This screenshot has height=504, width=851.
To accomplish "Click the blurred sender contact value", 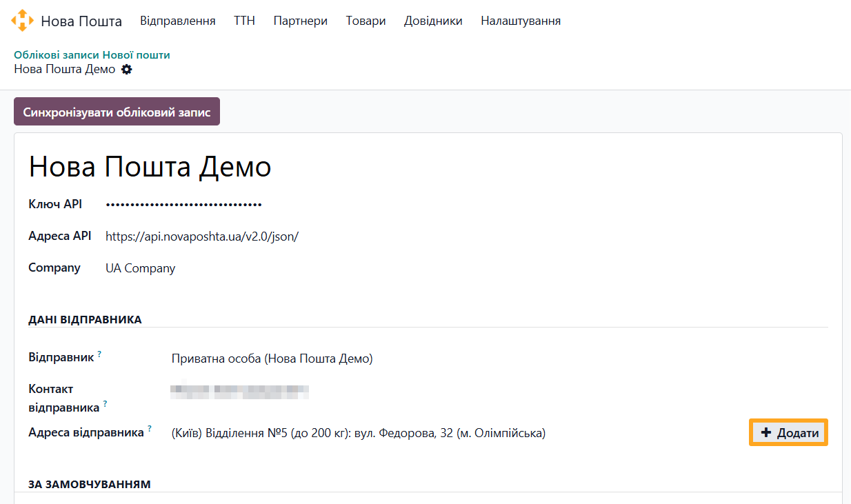I will 239,392.
